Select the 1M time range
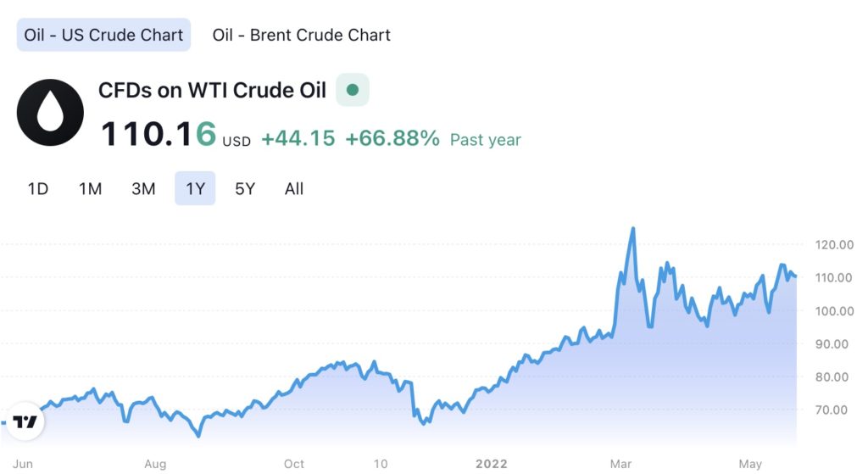This screenshot has height=474, width=868. [x=90, y=188]
